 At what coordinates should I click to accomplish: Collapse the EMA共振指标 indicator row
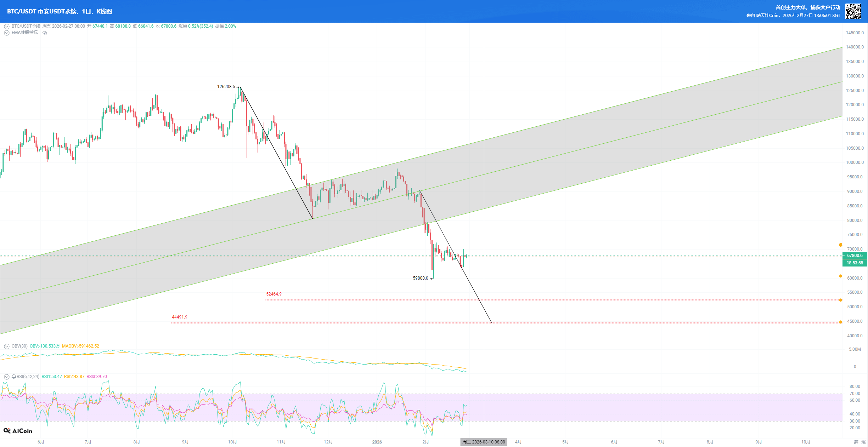click(7, 33)
